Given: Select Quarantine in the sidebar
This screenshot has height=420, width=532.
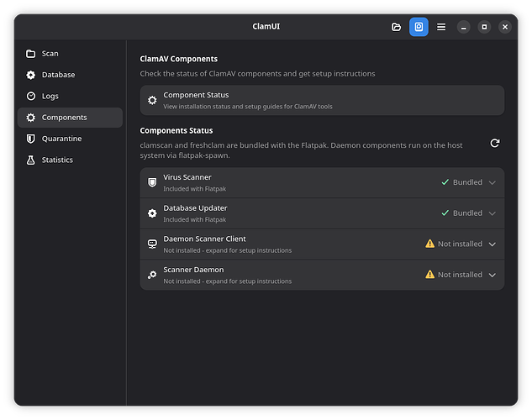Looking at the screenshot, I should [x=61, y=139].
